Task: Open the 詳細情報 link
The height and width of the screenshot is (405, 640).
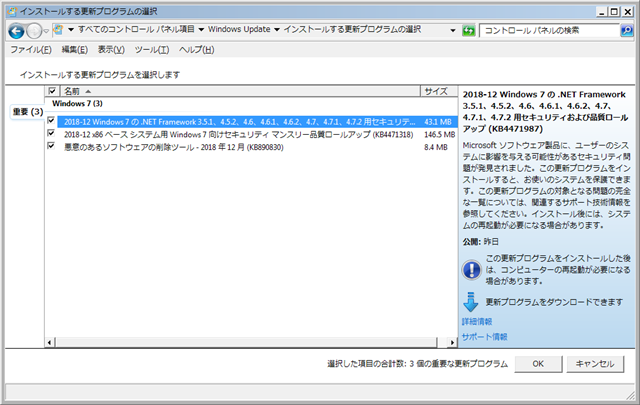Action: [477, 322]
